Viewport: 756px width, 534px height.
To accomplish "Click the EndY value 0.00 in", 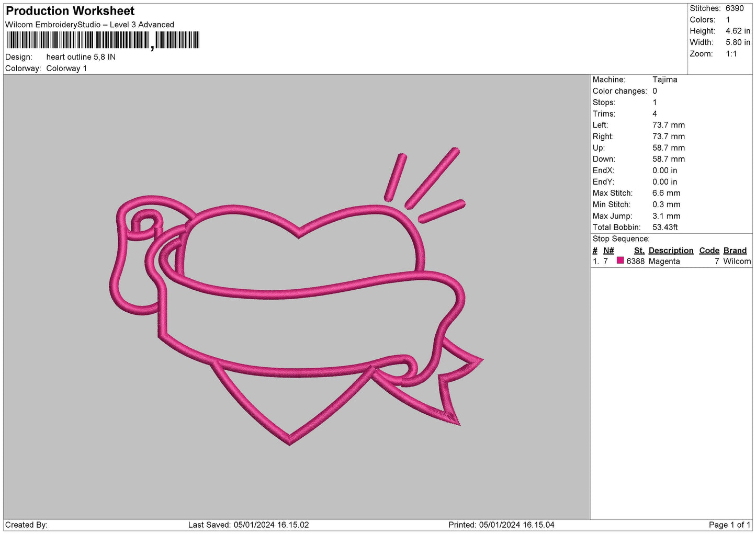I will (665, 182).
